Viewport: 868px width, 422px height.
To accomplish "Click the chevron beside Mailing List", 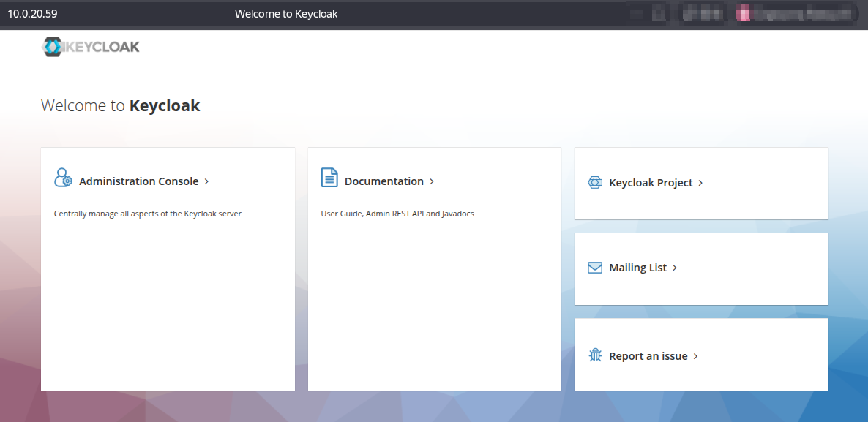I will pyautogui.click(x=675, y=268).
